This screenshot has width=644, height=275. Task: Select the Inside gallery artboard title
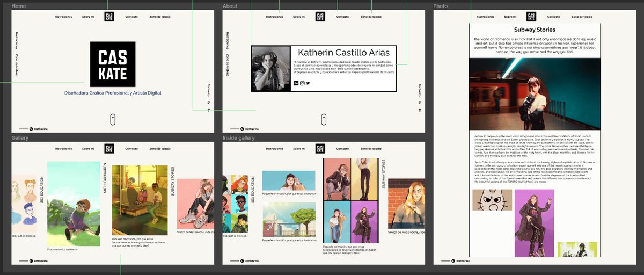coord(238,139)
